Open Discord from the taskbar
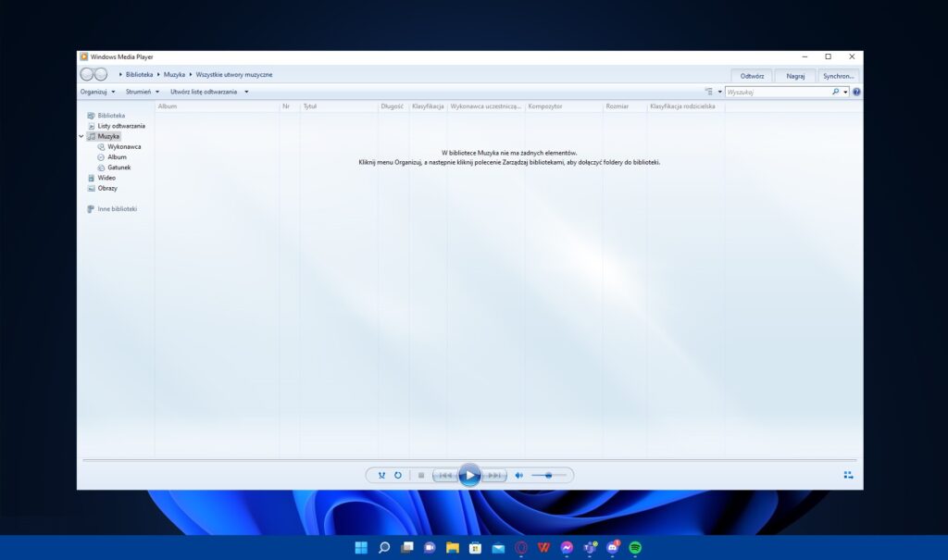The image size is (948, 560). [613, 548]
